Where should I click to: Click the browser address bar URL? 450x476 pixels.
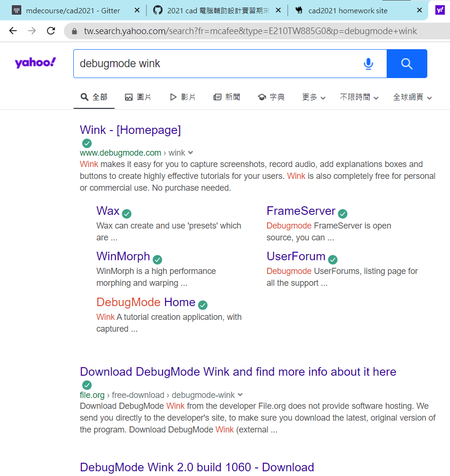point(251,31)
